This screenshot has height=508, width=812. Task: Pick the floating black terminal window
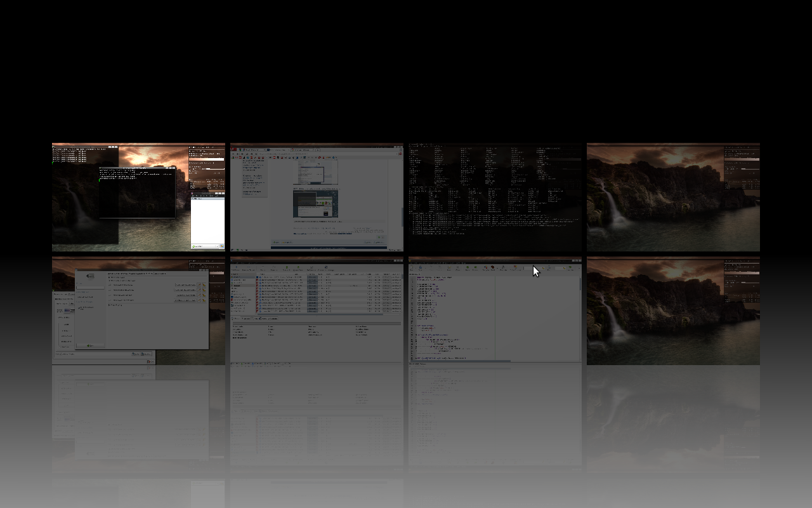click(x=137, y=192)
